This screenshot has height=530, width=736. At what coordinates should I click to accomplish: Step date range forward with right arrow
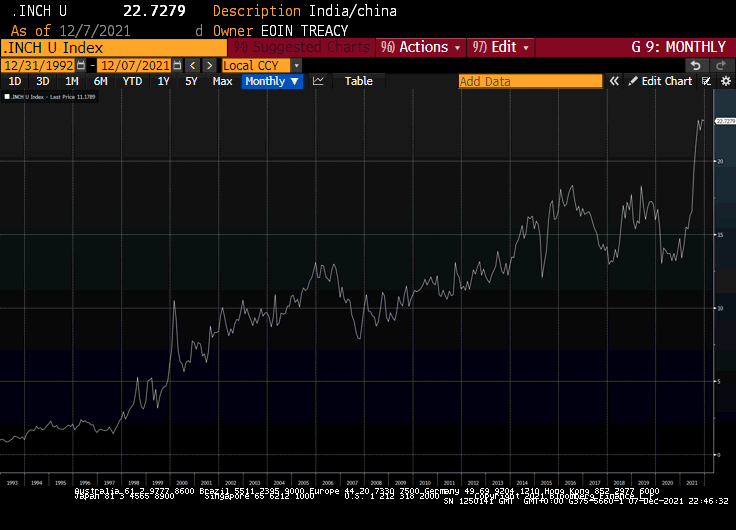click(209, 65)
